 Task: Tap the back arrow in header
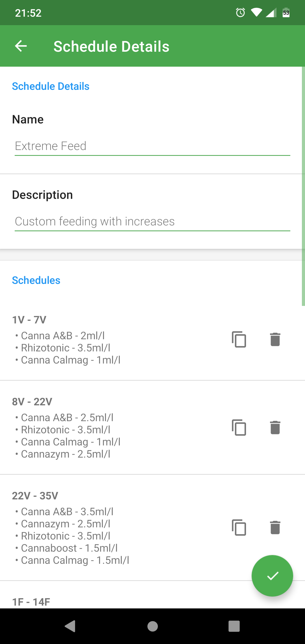(21, 46)
